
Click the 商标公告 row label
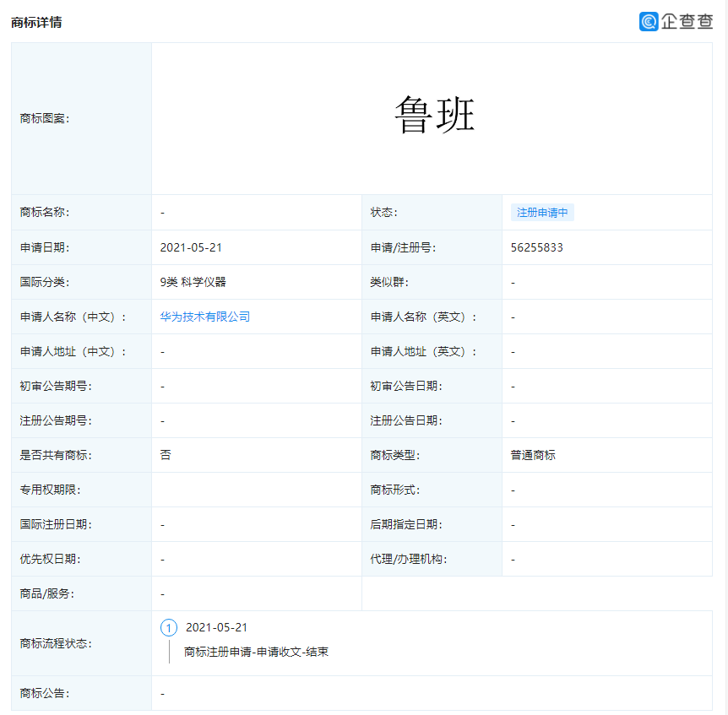(45, 693)
